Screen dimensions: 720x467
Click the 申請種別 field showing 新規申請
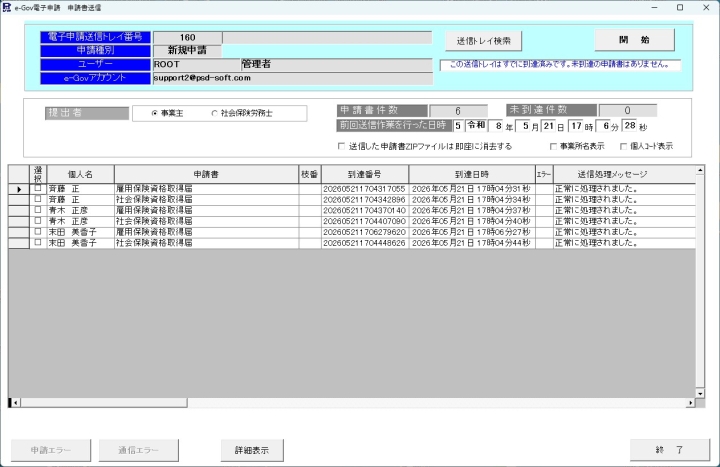point(187,51)
